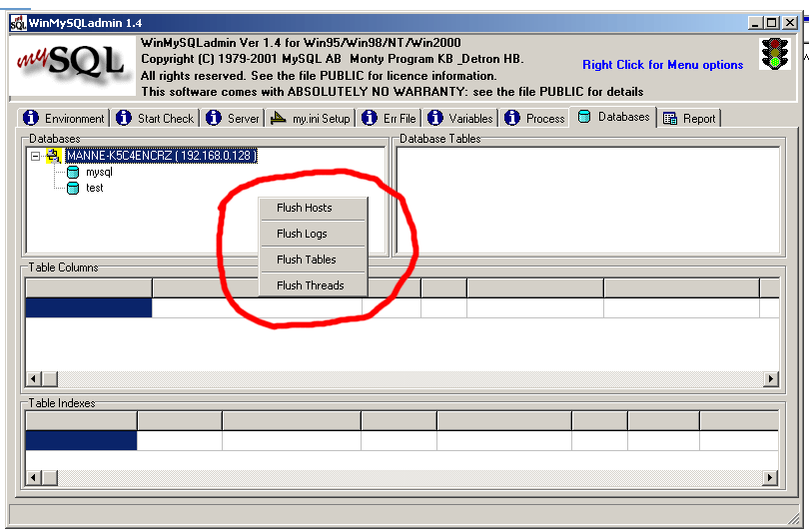This screenshot has width=809, height=532.
Task: Open the Server tab
Action: coord(233,118)
